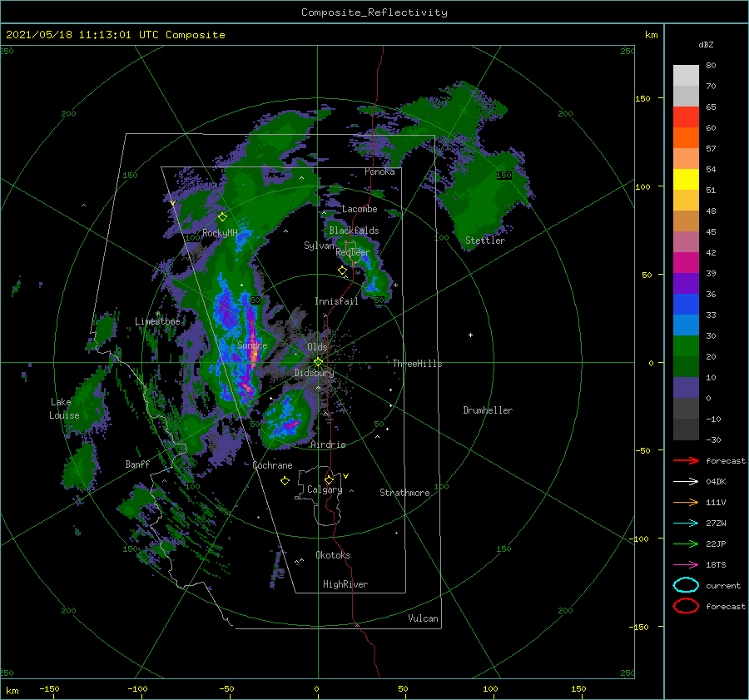Click the dBZ legend heading
Viewport: 749px width, 700px height.
706,44
